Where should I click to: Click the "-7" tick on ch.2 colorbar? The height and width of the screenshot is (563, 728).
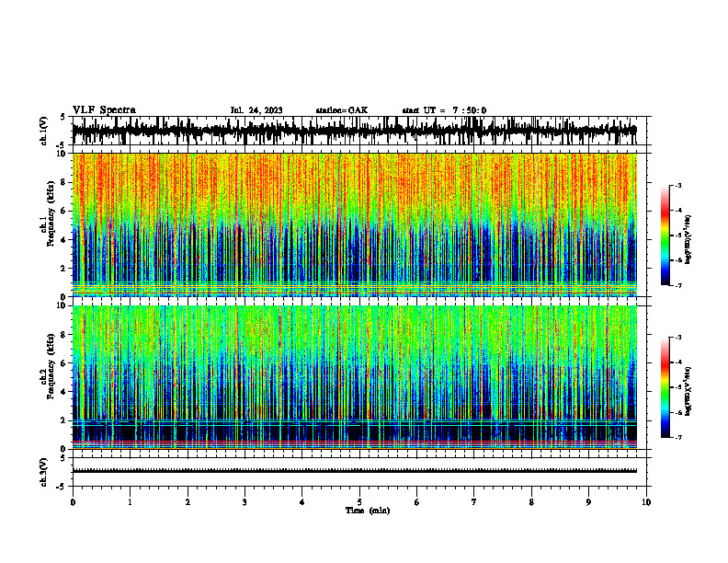[678, 438]
